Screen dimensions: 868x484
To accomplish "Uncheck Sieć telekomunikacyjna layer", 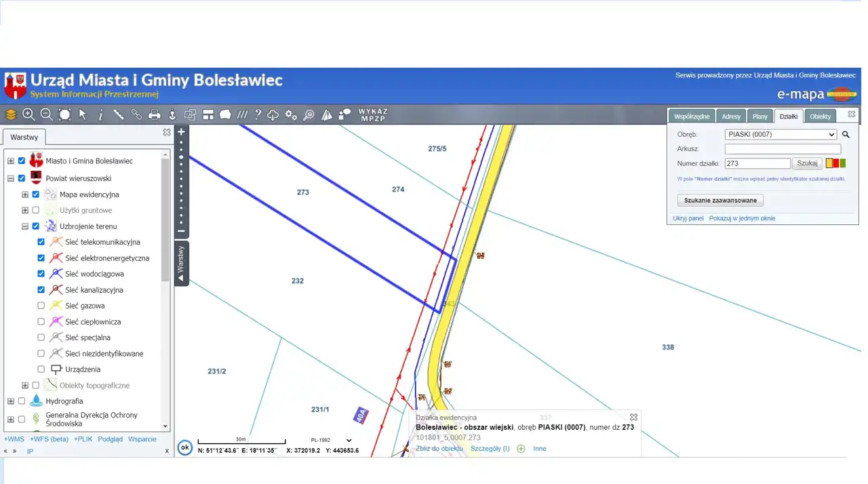I will (41, 242).
